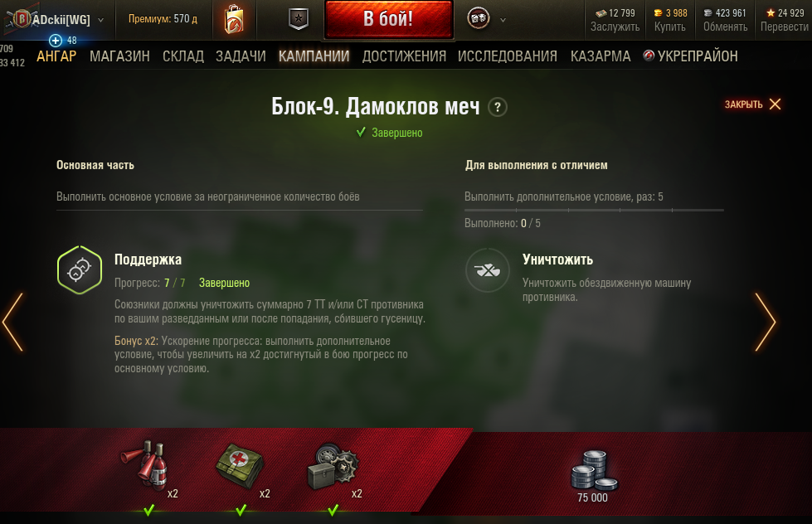Viewport: 812px width, 524px height.
Task: Open mission help question mark icon
Action: pyautogui.click(x=498, y=107)
